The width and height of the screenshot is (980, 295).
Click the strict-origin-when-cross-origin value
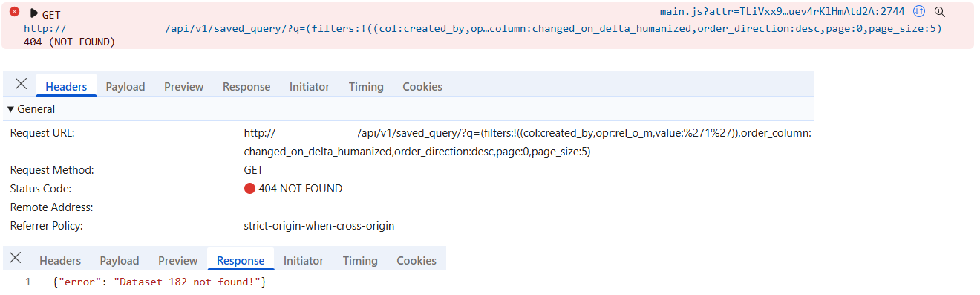coord(319,225)
